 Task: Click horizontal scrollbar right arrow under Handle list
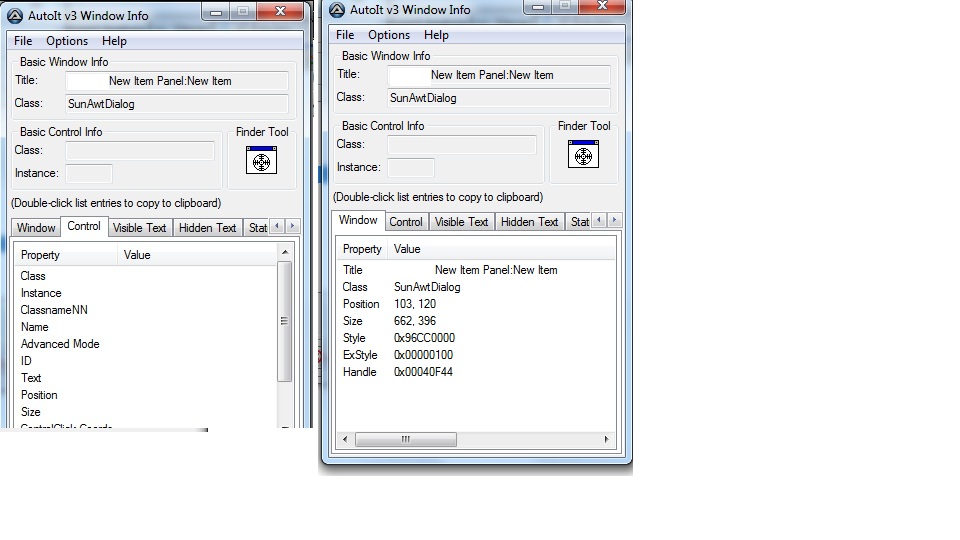[606, 439]
